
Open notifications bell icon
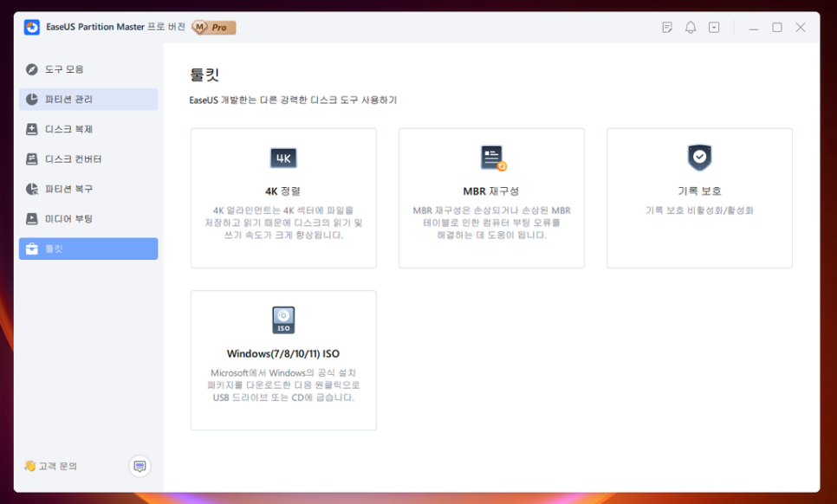click(x=691, y=27)
